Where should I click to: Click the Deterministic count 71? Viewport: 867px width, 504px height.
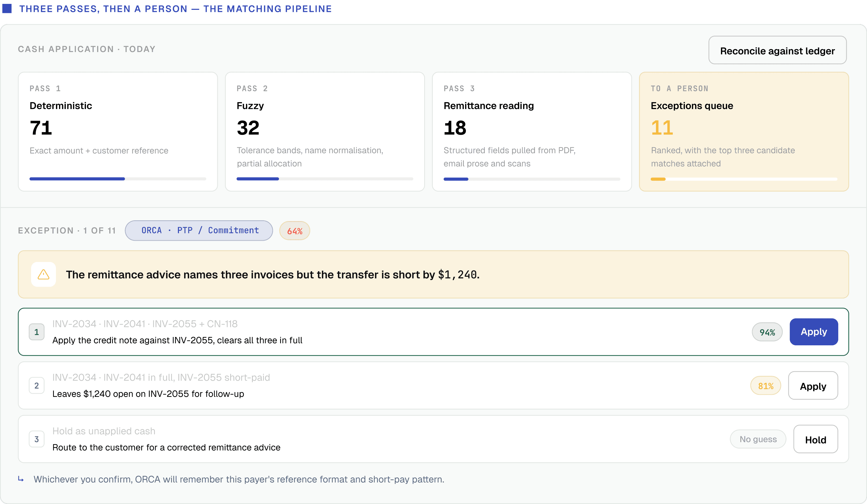(x=41, y=128)
